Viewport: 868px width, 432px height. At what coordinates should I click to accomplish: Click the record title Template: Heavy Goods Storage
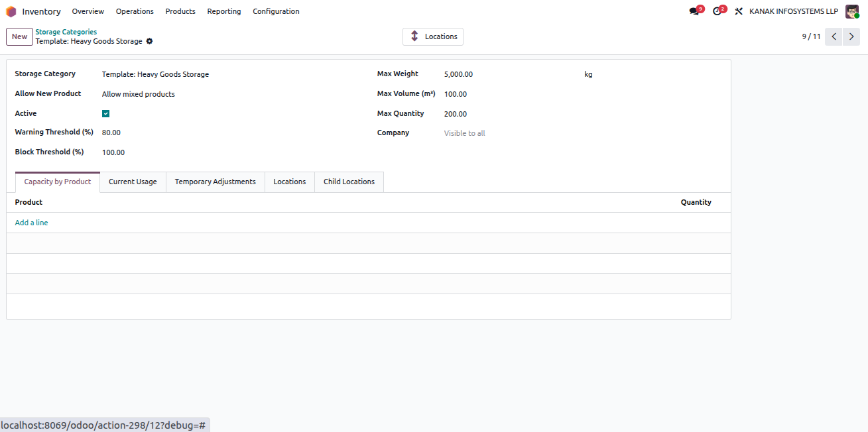(x=89, y=41)
